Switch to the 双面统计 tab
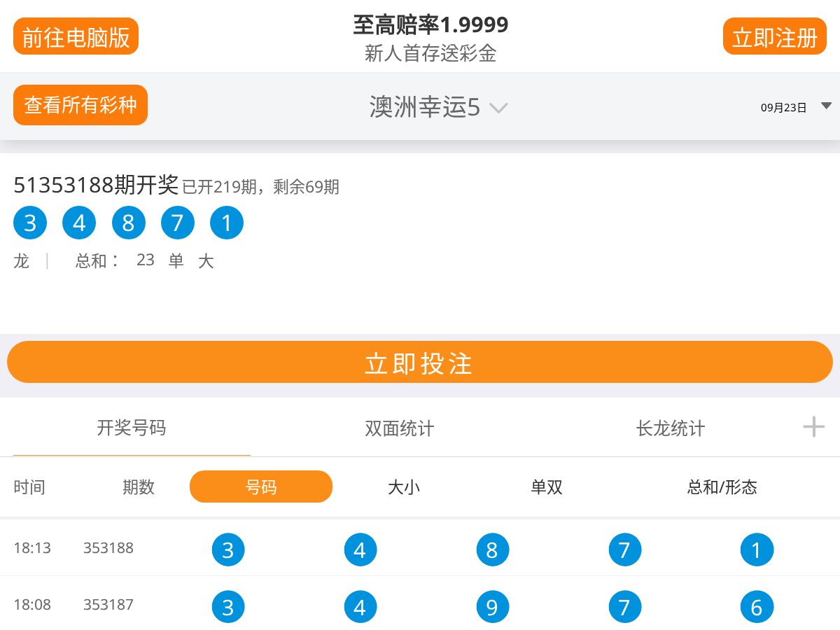The image size is (840, 630). pos(400,428)
